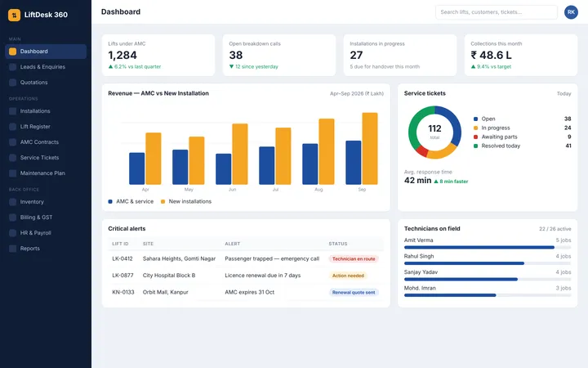The height and width of the screenshot is (368, 588).
Task: Select Sahara Heights, Gomti Nagar site
Action: [x=179, y=258]
